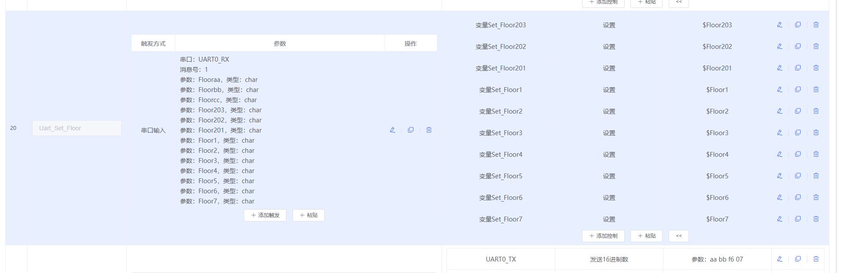The width and height of the screenshot is (868, 273).
Task: Copy the serial input trigger
Action: point(410,130)
